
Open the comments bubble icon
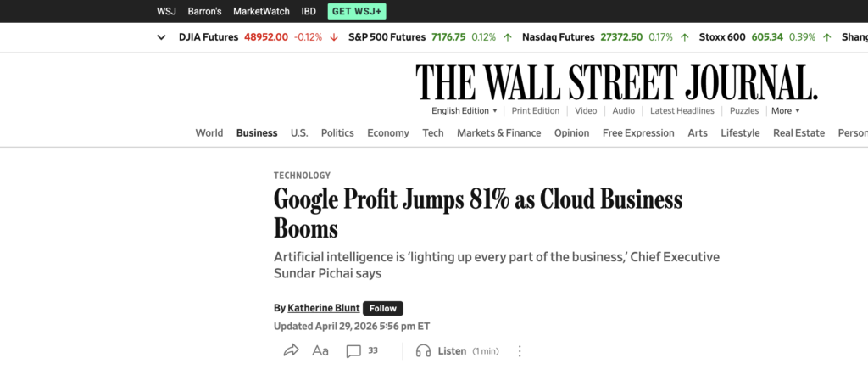click(354, 350)
